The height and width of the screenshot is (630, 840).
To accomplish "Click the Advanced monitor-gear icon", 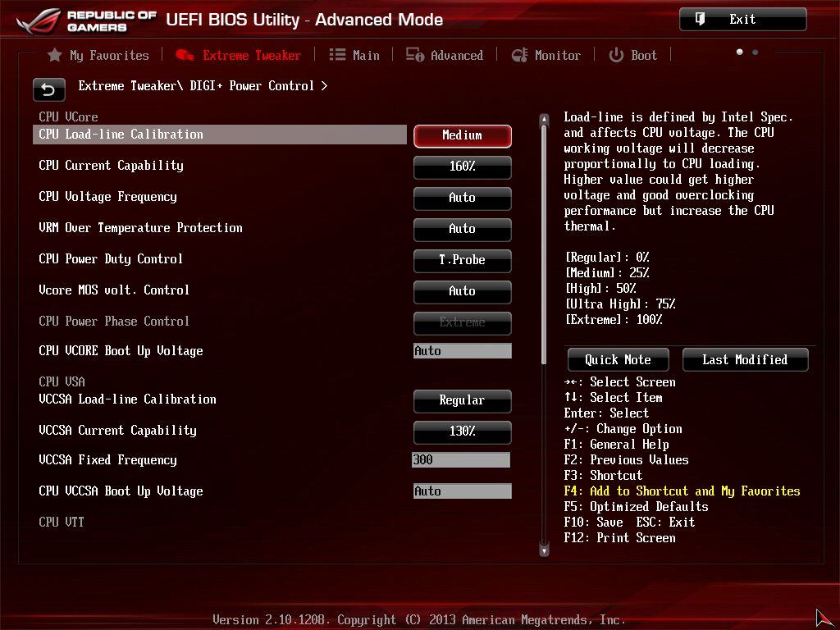I will tap(414, 55).
